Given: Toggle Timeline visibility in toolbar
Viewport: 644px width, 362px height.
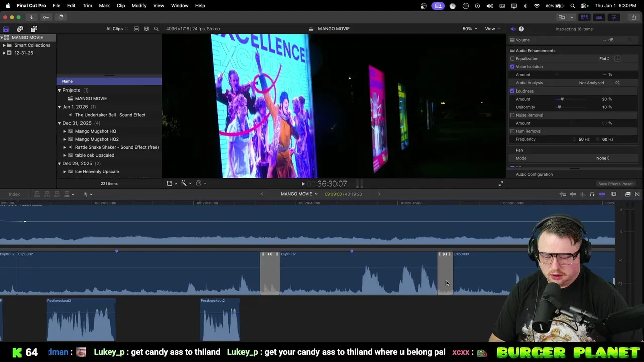Looking at the screenshot, I should tap(599, 17).
